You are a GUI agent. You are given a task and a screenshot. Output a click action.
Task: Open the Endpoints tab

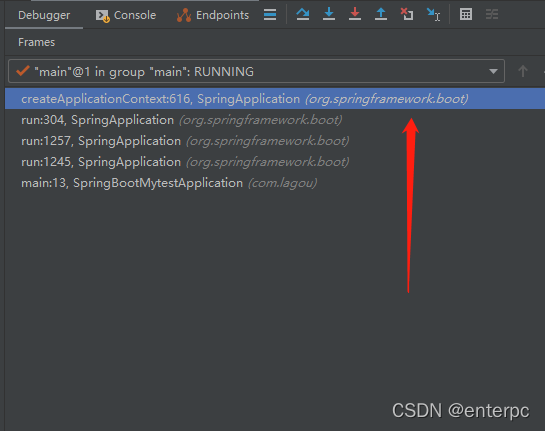(x=213, y=15)
